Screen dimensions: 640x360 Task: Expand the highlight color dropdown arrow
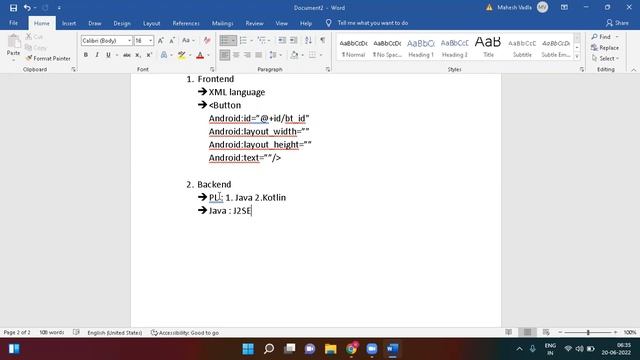(x=190, y=55)
